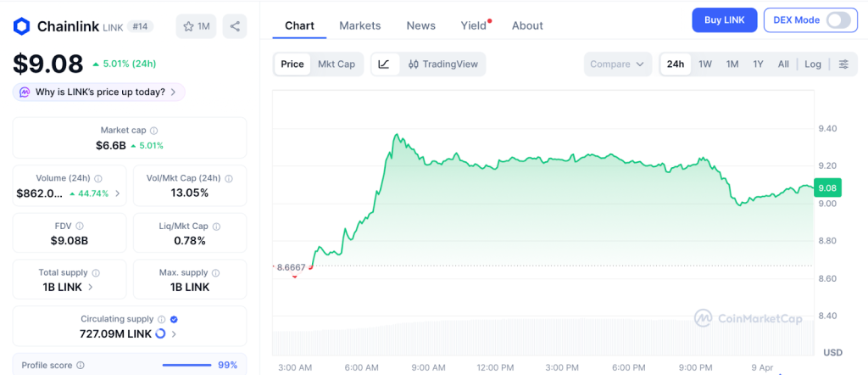The image size is (868, 375).
Task: Click the share icon next to watchlist star
Action: 235,26
